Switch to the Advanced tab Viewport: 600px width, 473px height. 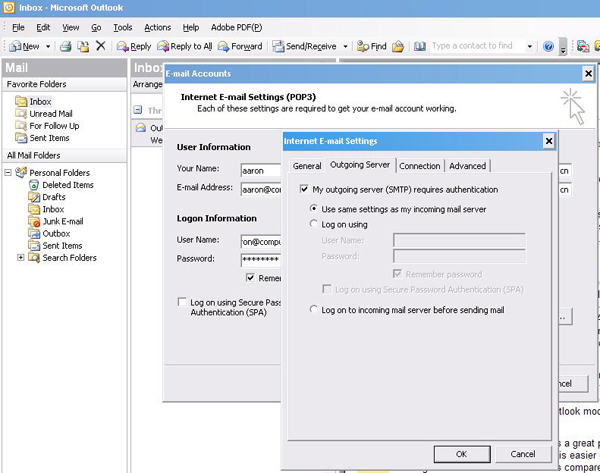[x=468, y=166]
